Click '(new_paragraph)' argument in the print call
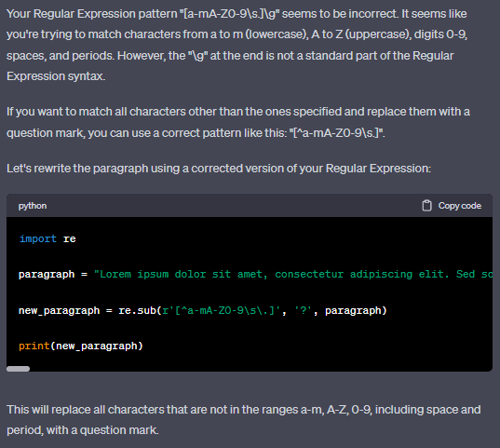The image size is (500, 448). (97, 346)
